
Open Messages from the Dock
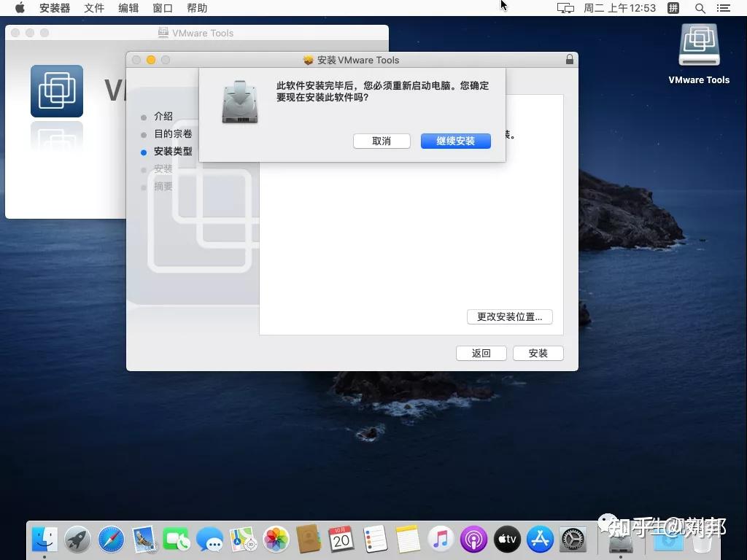(209, 539)
